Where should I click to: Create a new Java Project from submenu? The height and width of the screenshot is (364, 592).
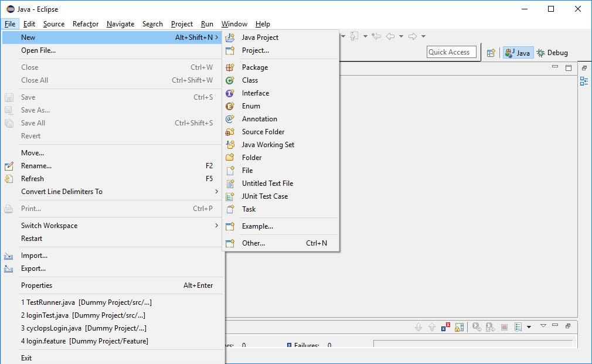[x=281, y=38]
